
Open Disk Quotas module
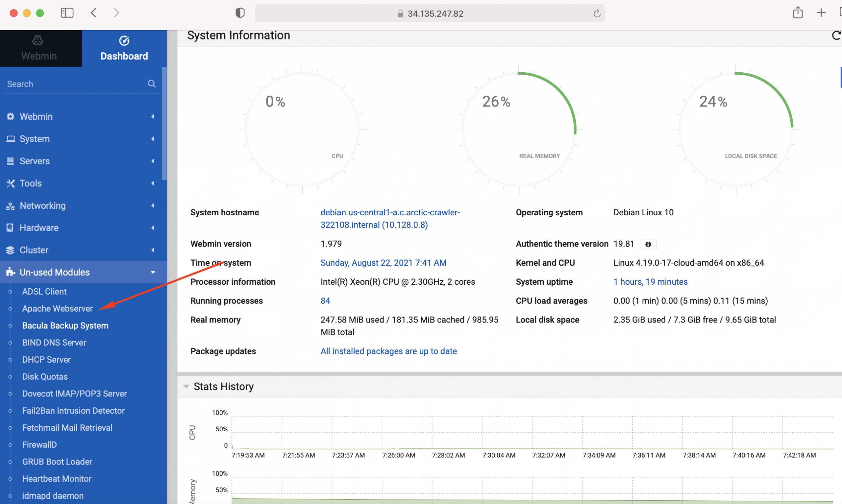click(45, 377)
